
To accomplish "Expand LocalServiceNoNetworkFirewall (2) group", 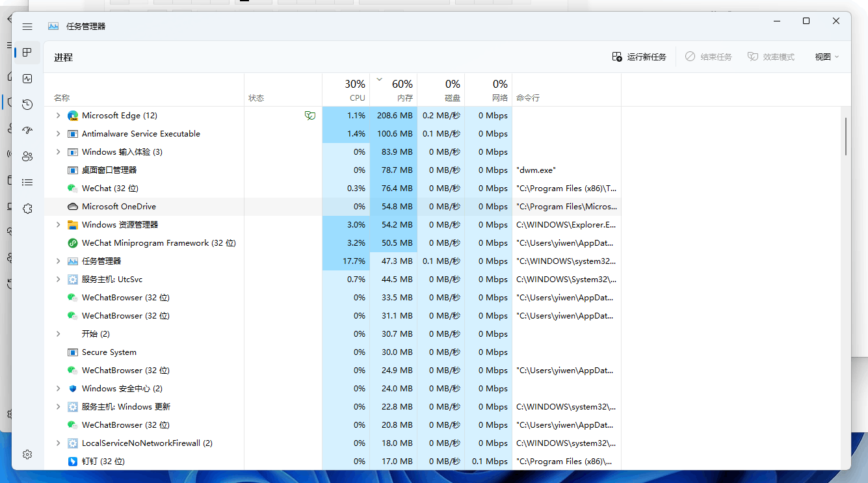I will 58,443.
